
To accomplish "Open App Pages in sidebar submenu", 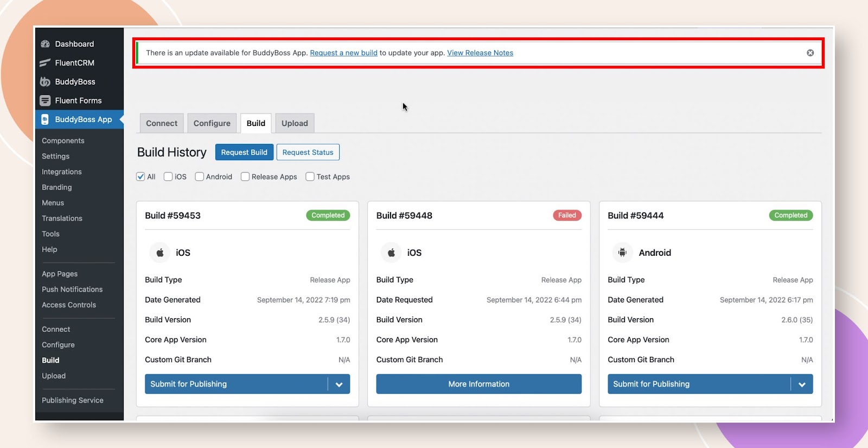I will click(x=60, y=274).
